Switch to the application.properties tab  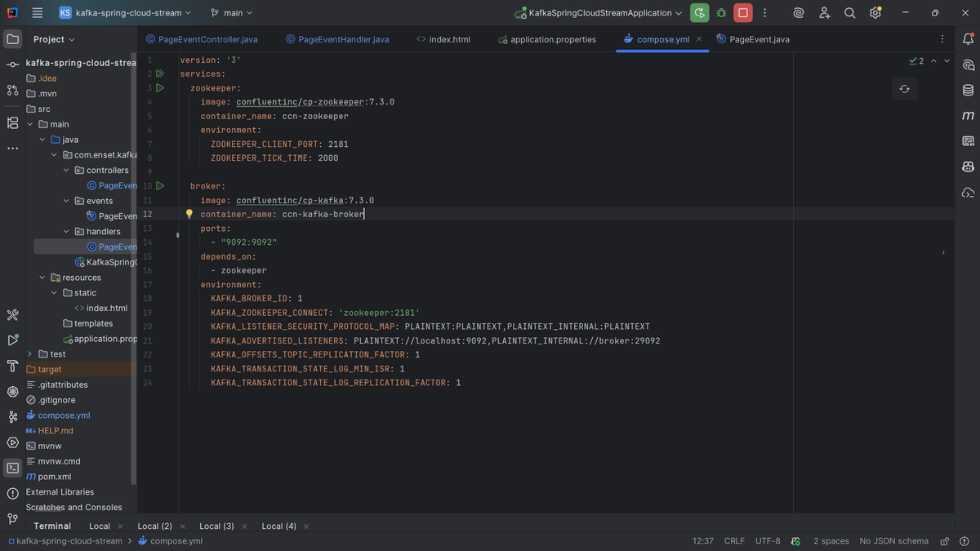click(553, 39)
